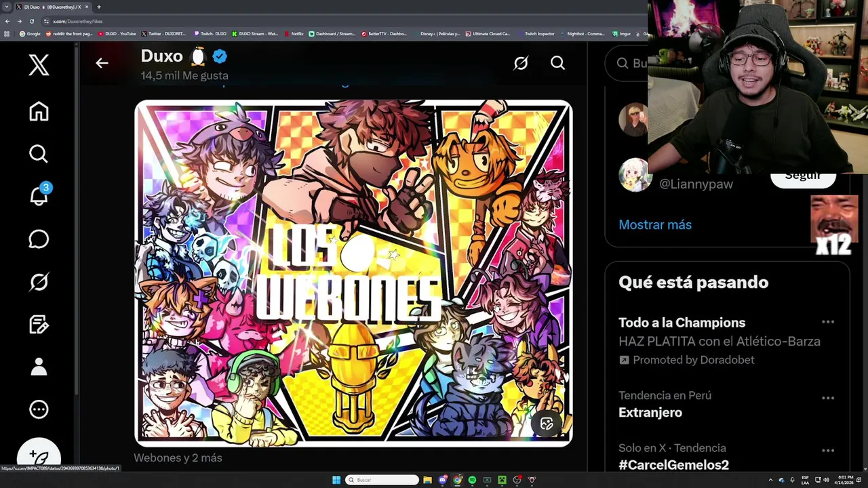
Task: Search Duxo's posts with magnifier icon
Action: (557, 63)
